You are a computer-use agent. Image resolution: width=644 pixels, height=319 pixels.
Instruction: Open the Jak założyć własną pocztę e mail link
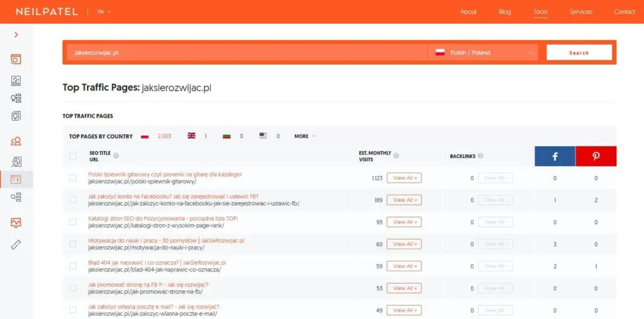point(153,306)
